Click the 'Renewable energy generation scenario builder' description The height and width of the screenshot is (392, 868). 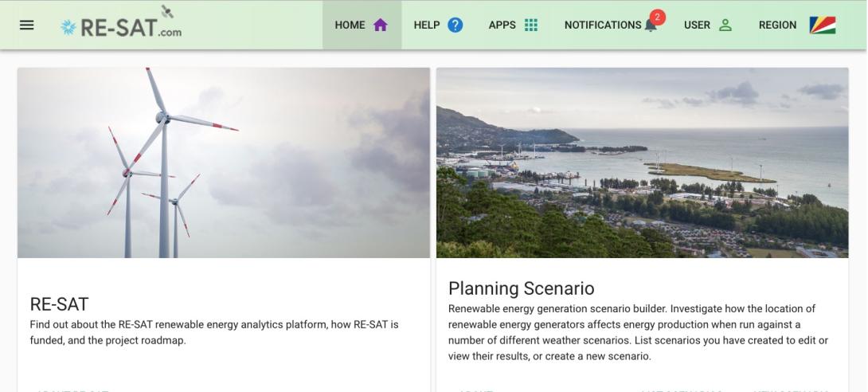point(639,332)
